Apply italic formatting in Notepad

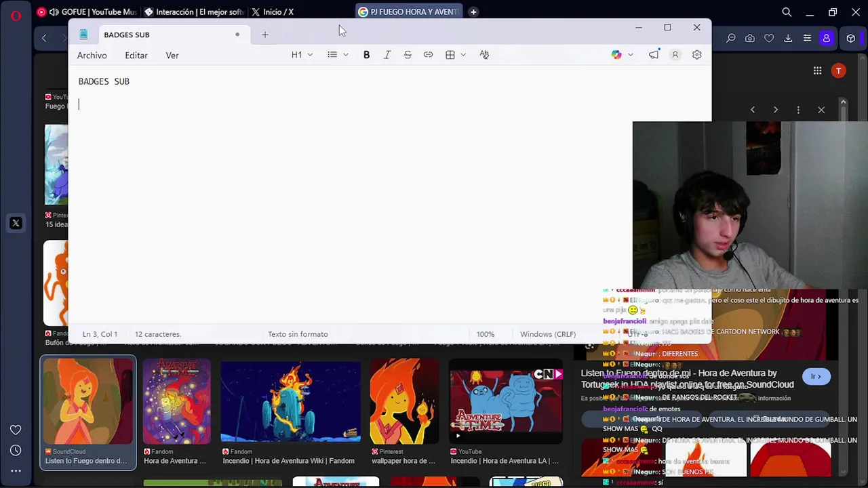pyautogui.click(x=387, y=55)
